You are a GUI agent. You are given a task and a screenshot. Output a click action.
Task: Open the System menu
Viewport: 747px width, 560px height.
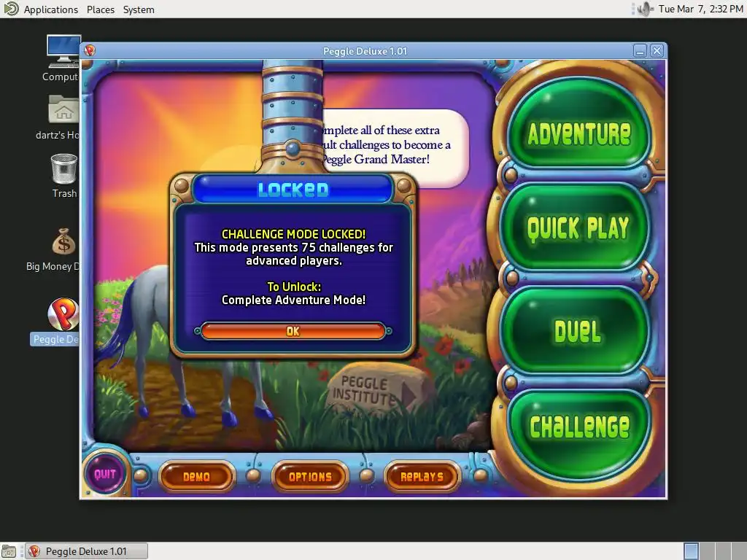139,9
